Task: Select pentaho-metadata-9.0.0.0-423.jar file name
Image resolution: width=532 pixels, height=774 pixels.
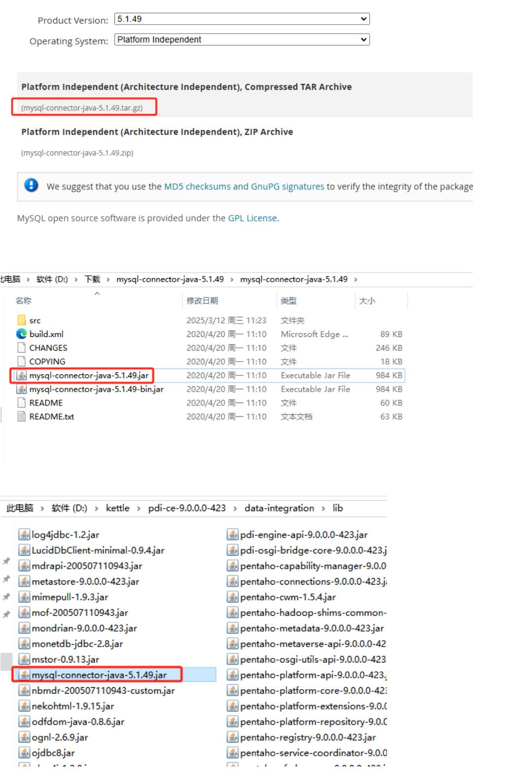Action: (x=312, y=628)
